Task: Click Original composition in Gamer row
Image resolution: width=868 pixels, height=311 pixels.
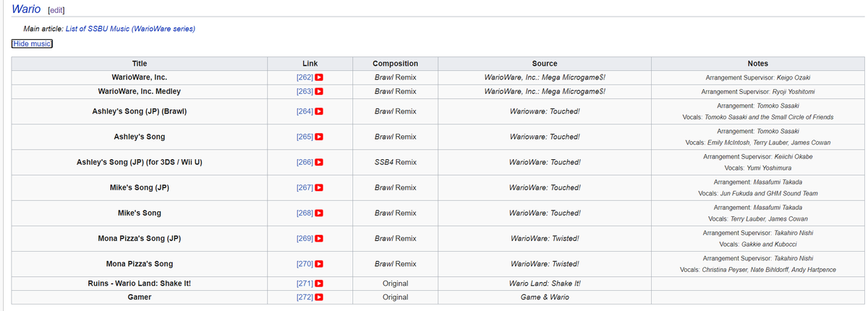Action: 395,297
